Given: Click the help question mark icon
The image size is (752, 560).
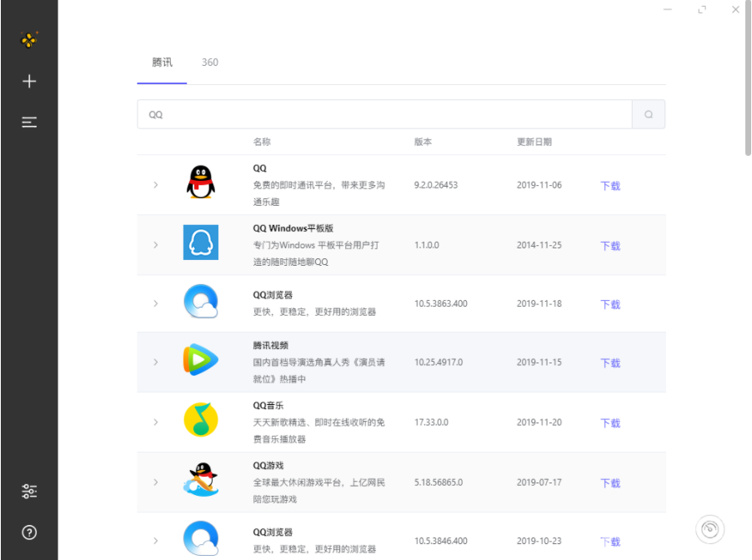Looking at the screenshot, I should pos(29,532).
